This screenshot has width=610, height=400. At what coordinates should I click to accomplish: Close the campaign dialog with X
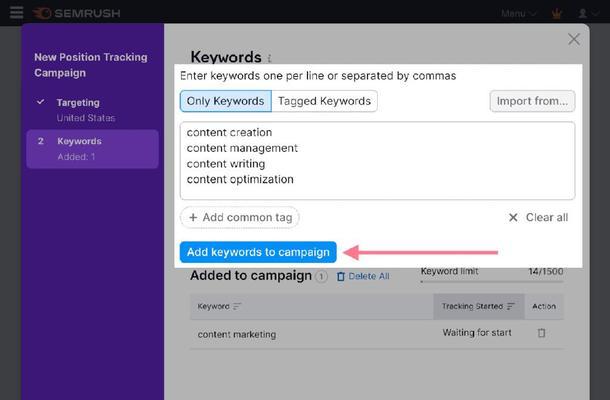(x=574, y=39)
